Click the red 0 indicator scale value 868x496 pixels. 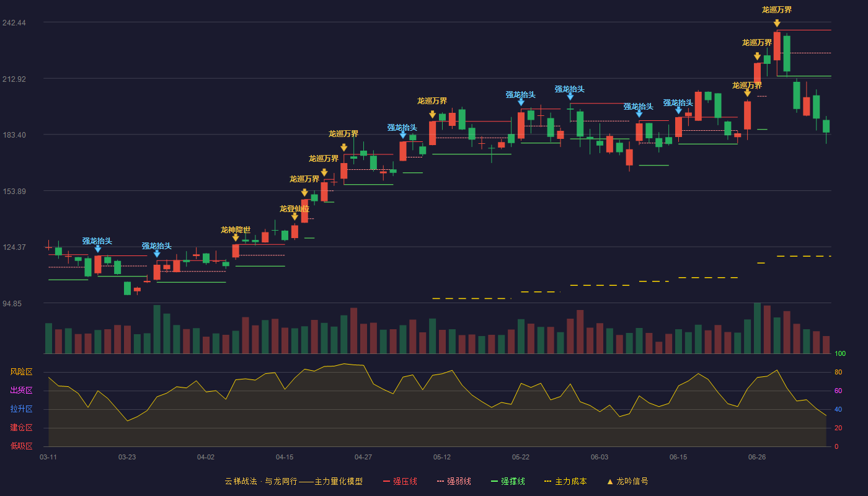pyautogui.click(x=836, y=446)
